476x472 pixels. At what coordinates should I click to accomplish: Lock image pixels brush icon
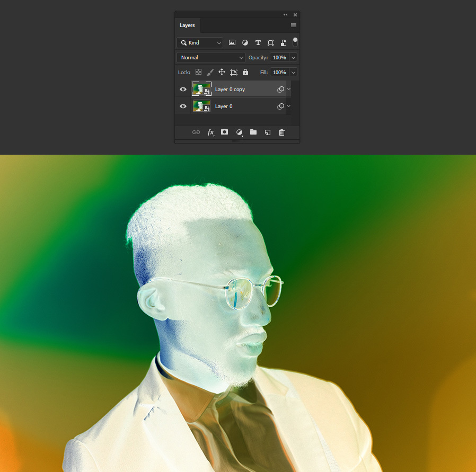(210, 72)
